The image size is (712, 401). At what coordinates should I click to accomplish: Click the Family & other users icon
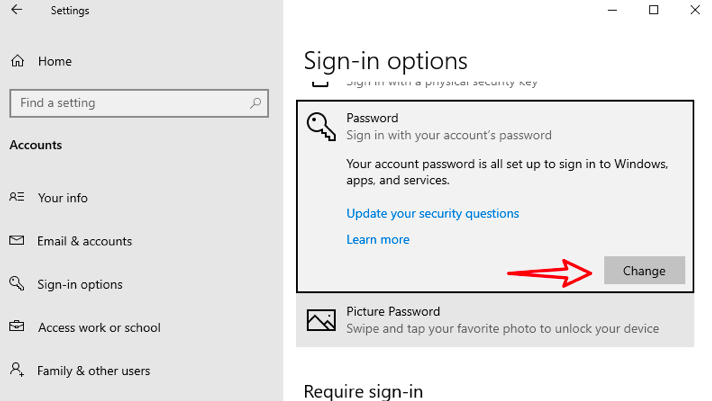17,370
